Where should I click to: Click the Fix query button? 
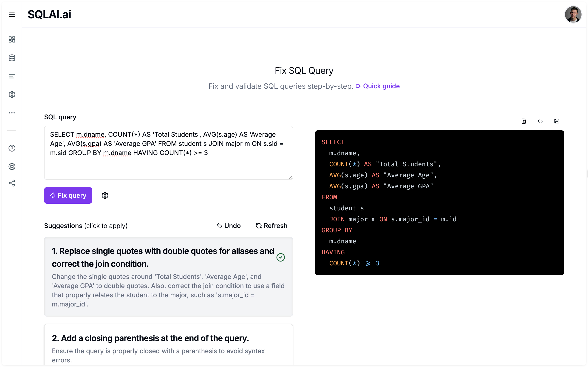(68, 195)
